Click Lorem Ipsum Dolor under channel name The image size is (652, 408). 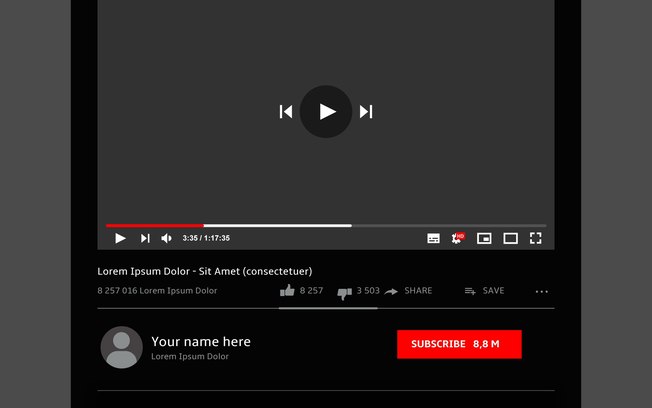pyautogui.click(x=190, y=356)
